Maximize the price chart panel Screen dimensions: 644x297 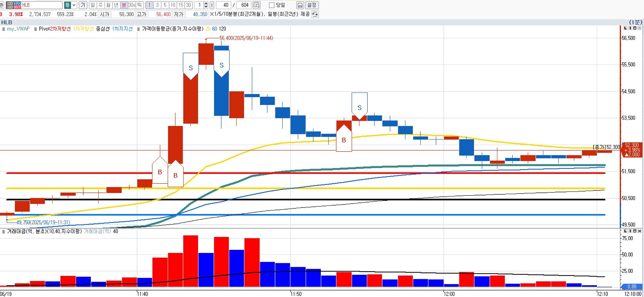(635, 28)
